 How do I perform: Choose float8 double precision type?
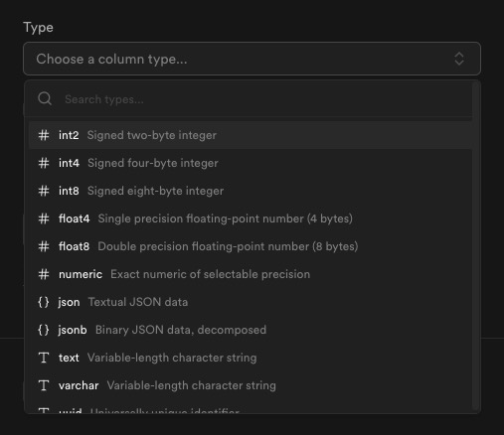click(251, 246)
